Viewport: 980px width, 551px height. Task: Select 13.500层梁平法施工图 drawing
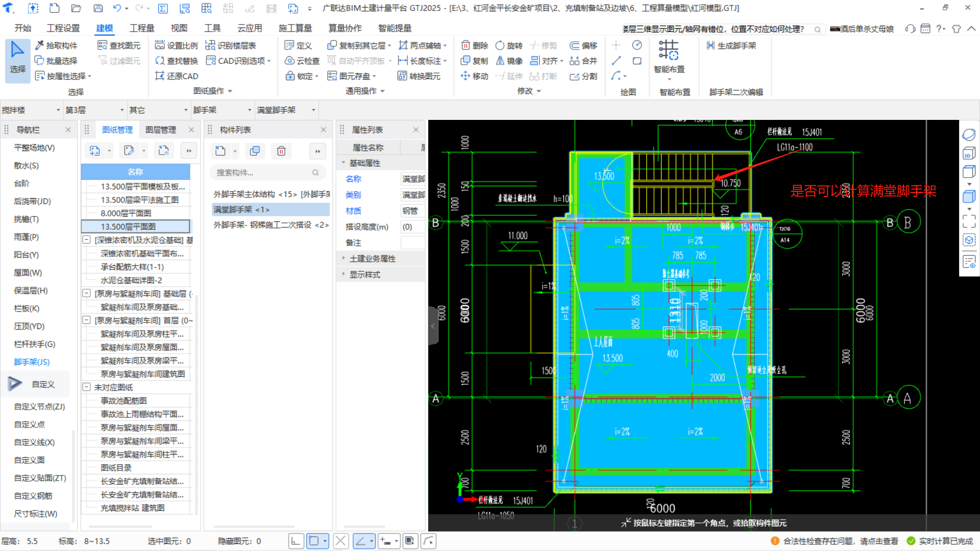point(139,199)
